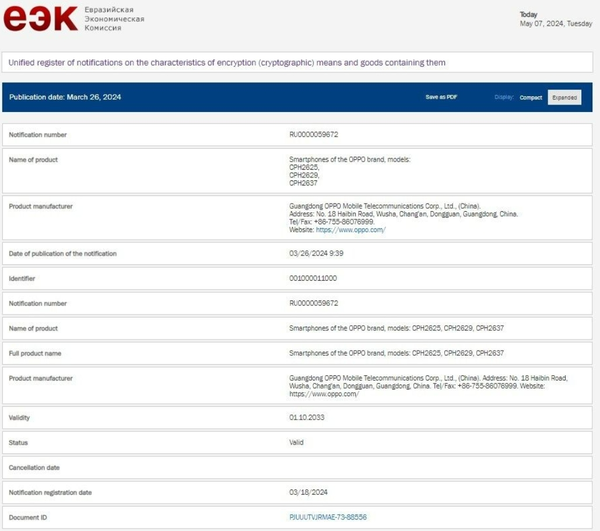Click the Document ID label
The width and height of the screenshot is (600, 531).
click(x=28, y=518)
